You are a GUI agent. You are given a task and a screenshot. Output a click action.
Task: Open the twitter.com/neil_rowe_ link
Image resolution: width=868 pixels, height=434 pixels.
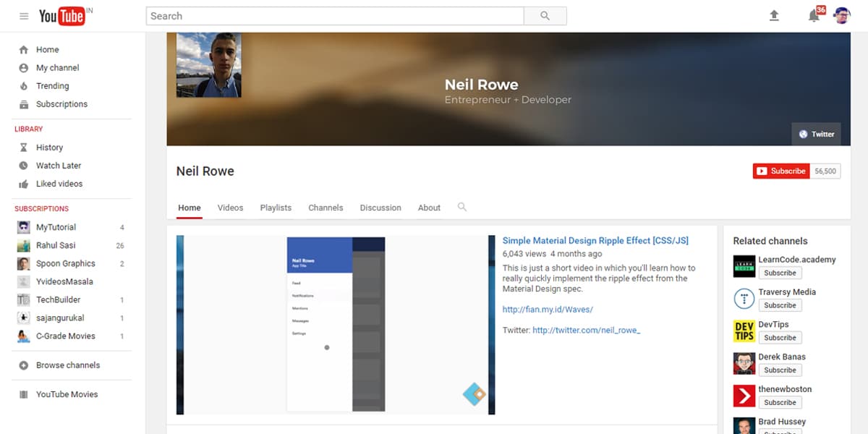[587, 331]
